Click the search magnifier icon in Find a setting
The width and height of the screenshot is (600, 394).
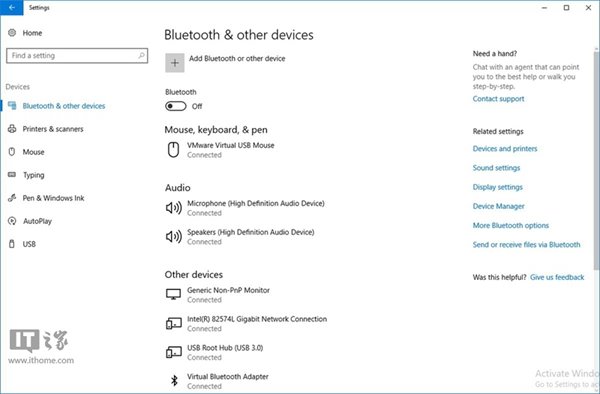click(x=141, y=56)
